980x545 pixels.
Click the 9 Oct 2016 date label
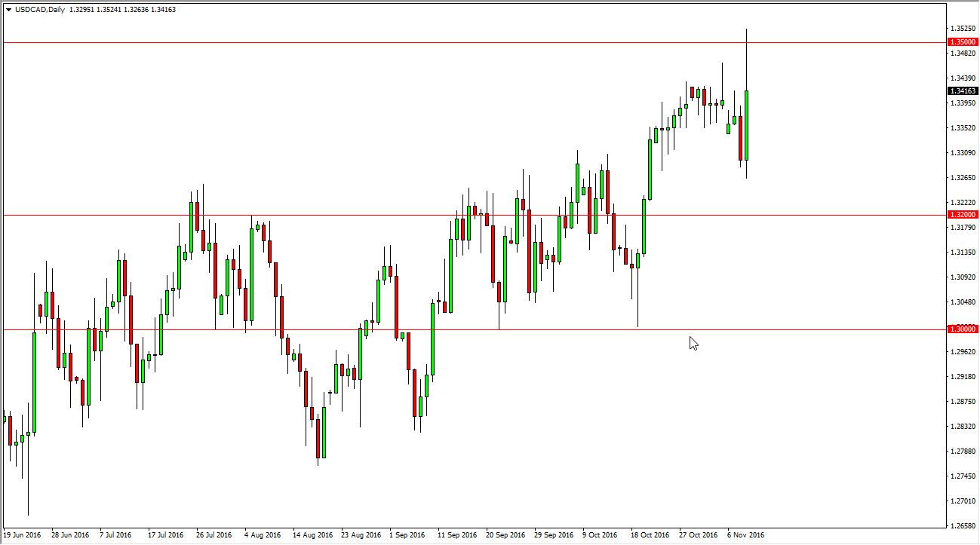click(601, 535)
